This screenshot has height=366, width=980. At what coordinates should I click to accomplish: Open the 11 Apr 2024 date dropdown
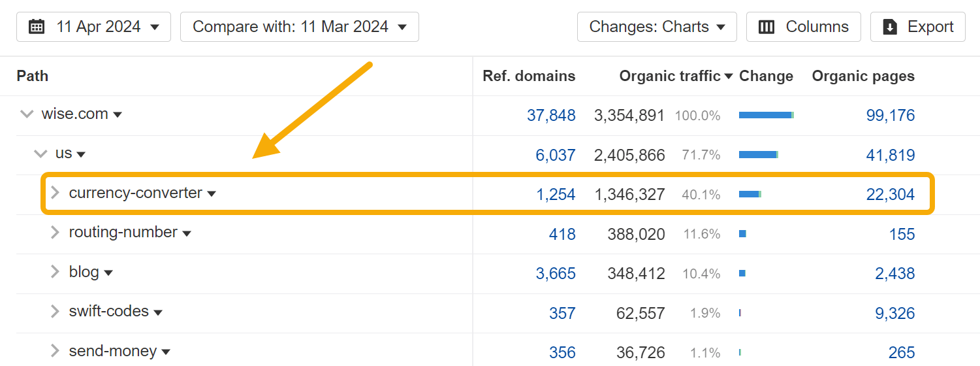[93, 27]
